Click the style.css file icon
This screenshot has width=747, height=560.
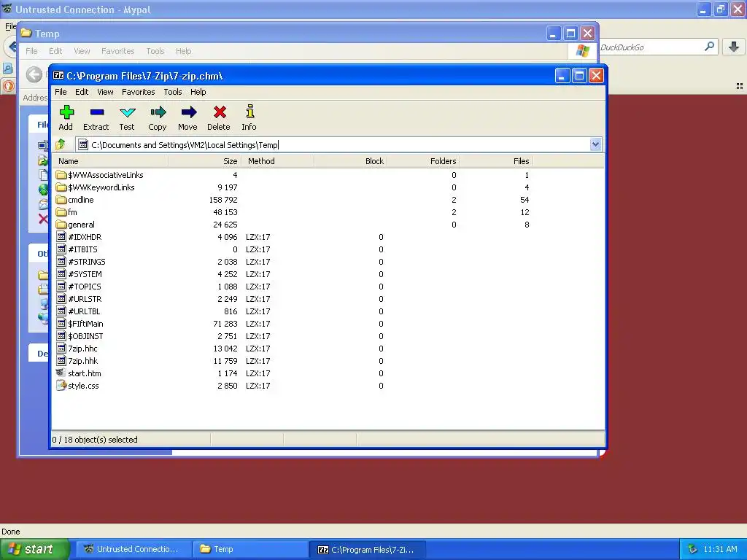pyautogui.click(x=61, y=385)
